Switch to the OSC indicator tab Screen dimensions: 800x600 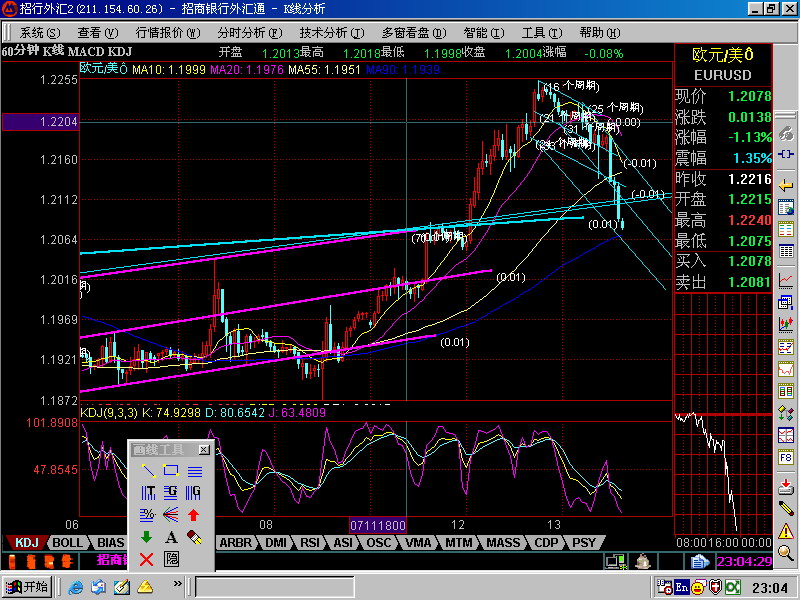tap(379, 542)
